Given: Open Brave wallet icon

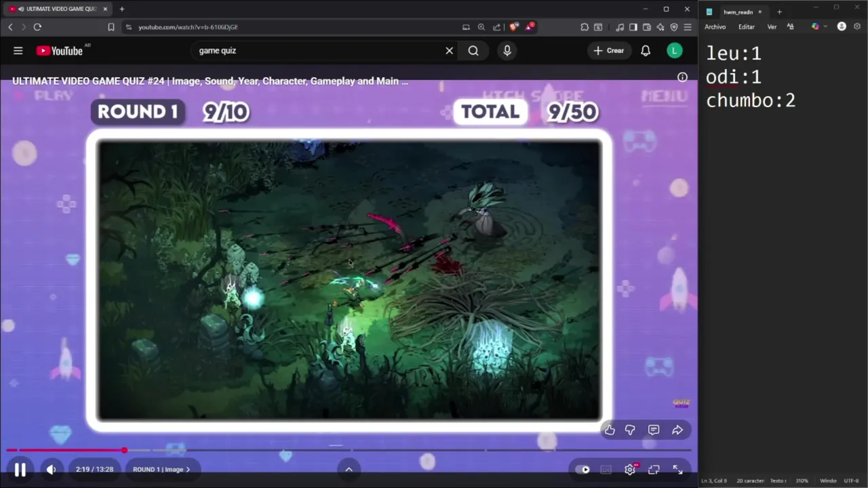Looking at the screenshot, I should click(x=646, y=27).
